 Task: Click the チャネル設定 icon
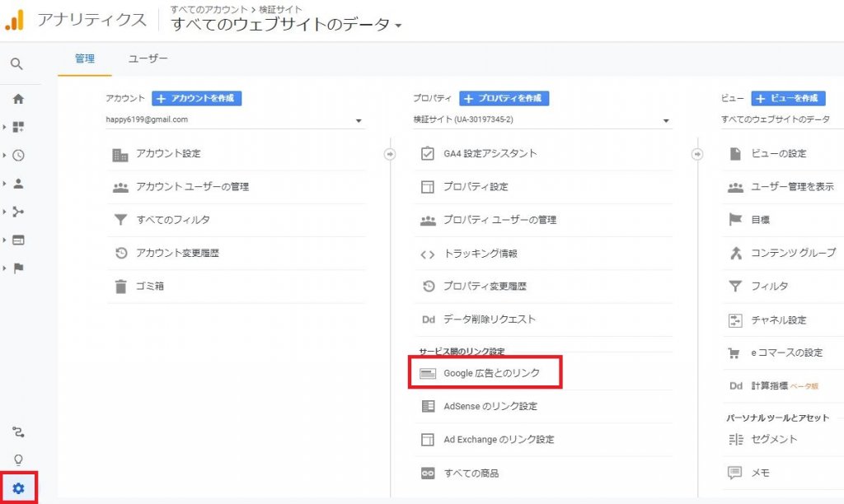click(x=735, y=320)
